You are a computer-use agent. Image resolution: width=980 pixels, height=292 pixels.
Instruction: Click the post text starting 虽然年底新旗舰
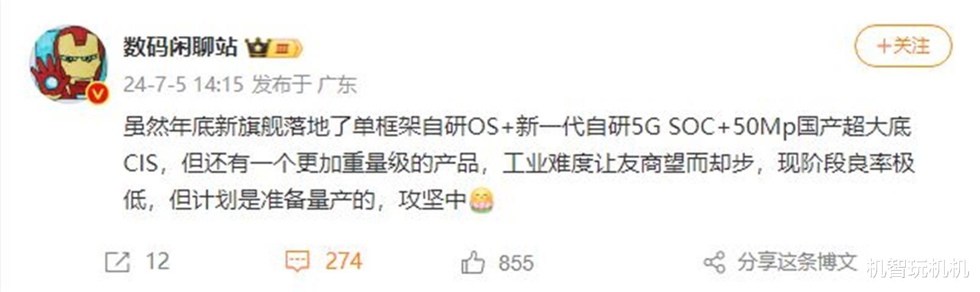[519, 163]
